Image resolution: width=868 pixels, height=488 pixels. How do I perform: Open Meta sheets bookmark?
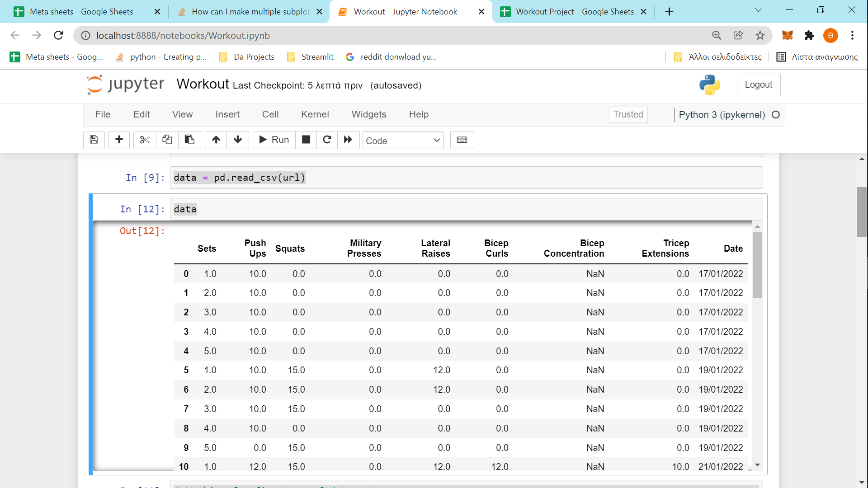coord(57,57)
